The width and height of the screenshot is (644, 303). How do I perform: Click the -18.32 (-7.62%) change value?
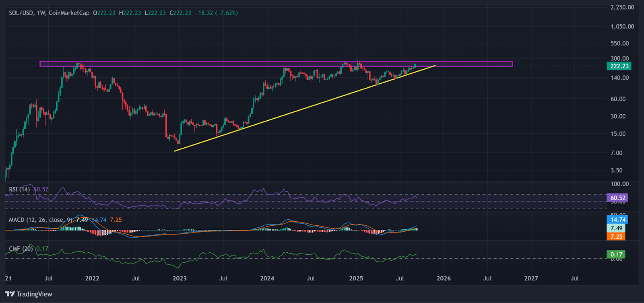(216, 13)
